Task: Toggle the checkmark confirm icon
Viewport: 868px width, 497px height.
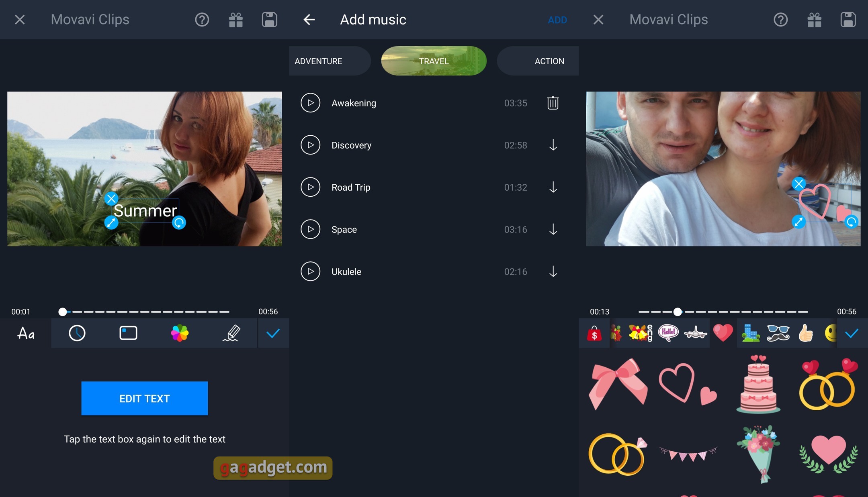Action: (x=273, y=333)
